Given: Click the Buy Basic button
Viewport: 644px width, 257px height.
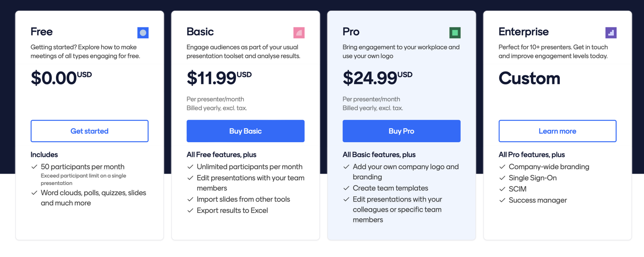Looking at the screenshot, I should click(246, 131).
